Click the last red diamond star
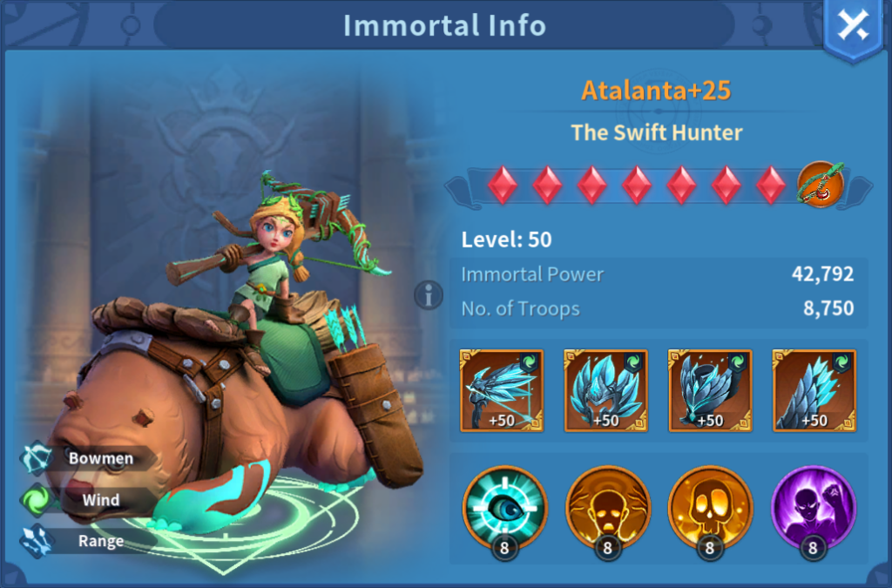892x588 pixels. (x=771, y=185)
